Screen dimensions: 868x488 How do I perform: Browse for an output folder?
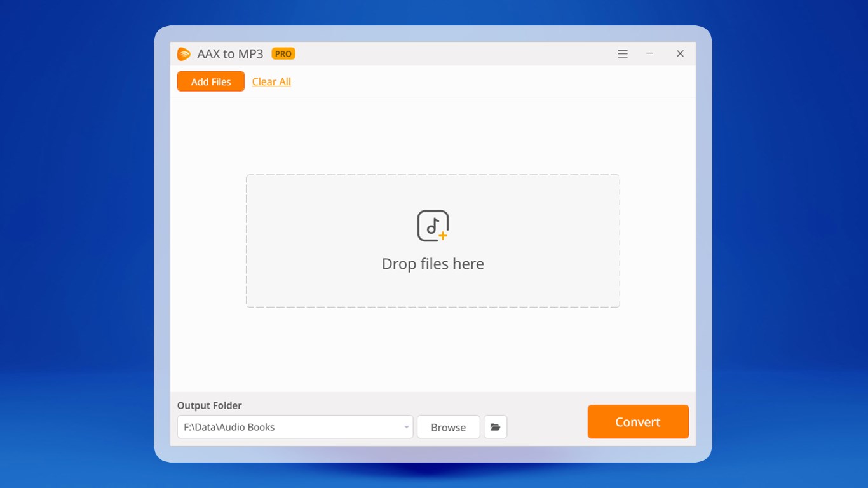point(449,427)
